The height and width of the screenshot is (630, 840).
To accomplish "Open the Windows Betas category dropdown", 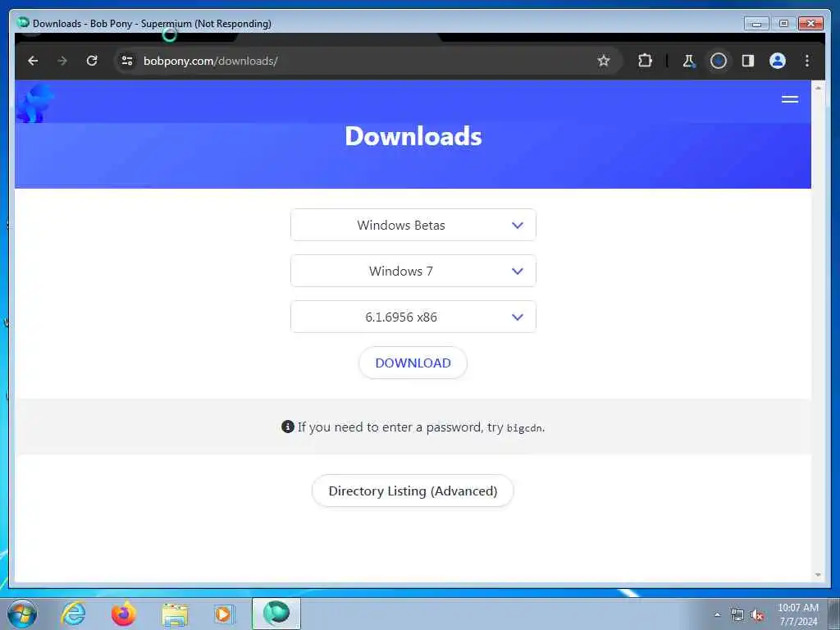I will pos(413,225).
